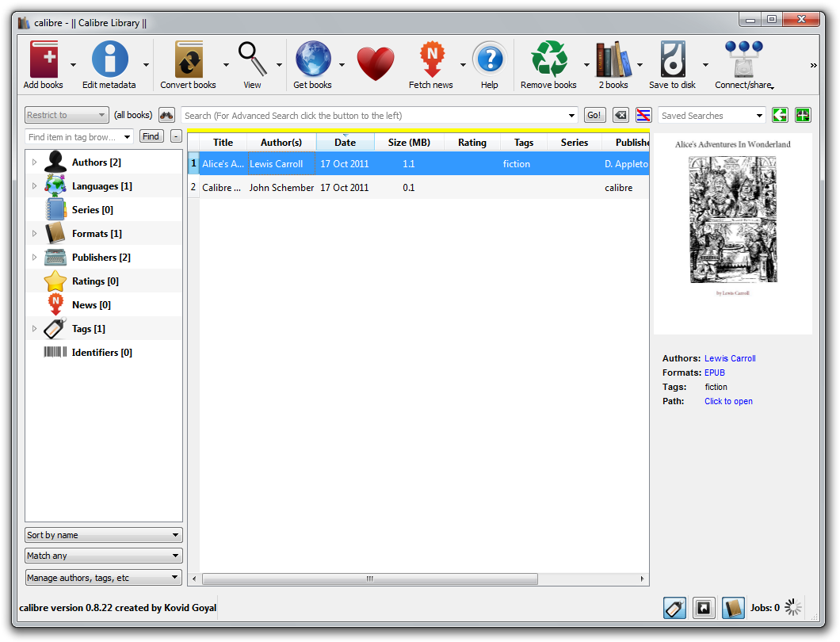
Task: Switch sorting to the Author(s) column
Action: (x=281, y=142)
